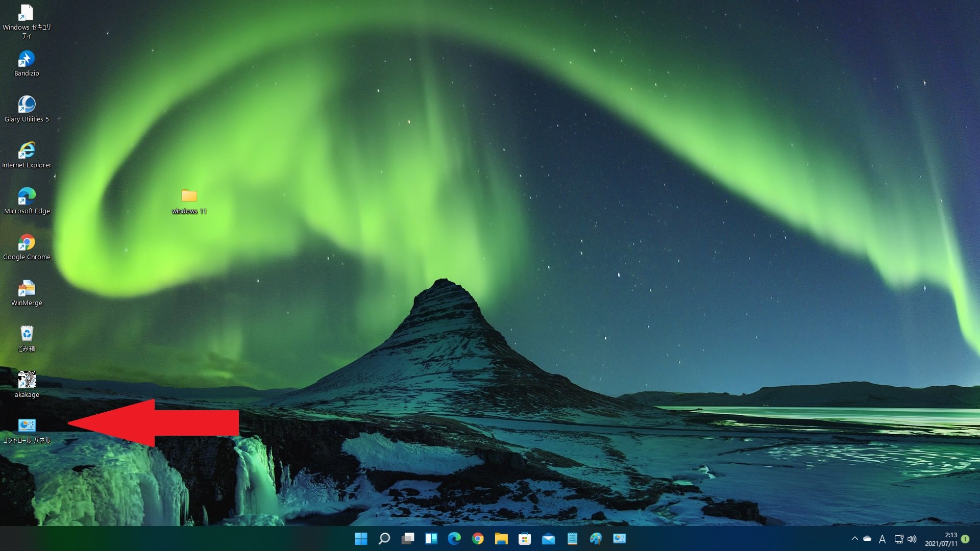
Task: Open the clock and date 2021/07/11
Action: tap(941, 539)
